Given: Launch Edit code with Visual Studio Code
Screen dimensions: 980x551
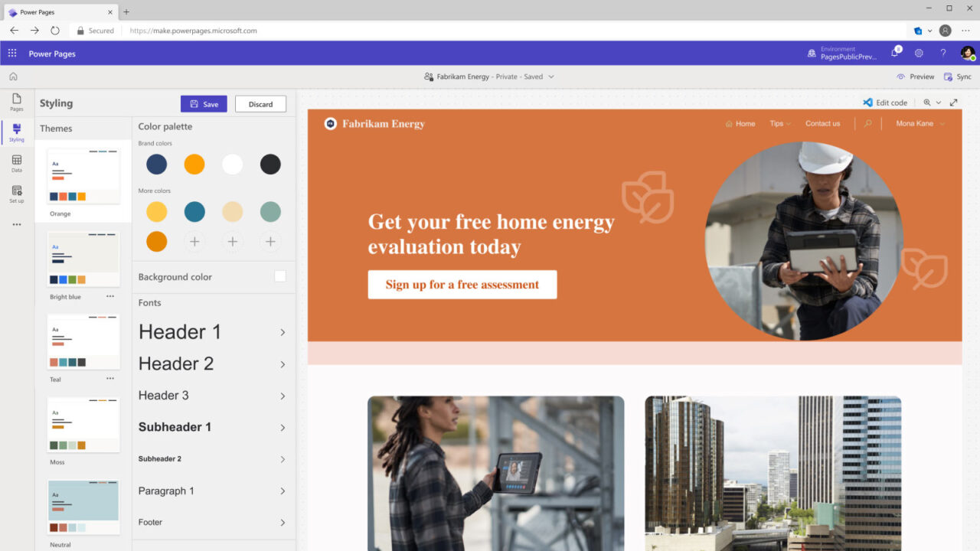Looking at the screenshot, I should 885,102.
